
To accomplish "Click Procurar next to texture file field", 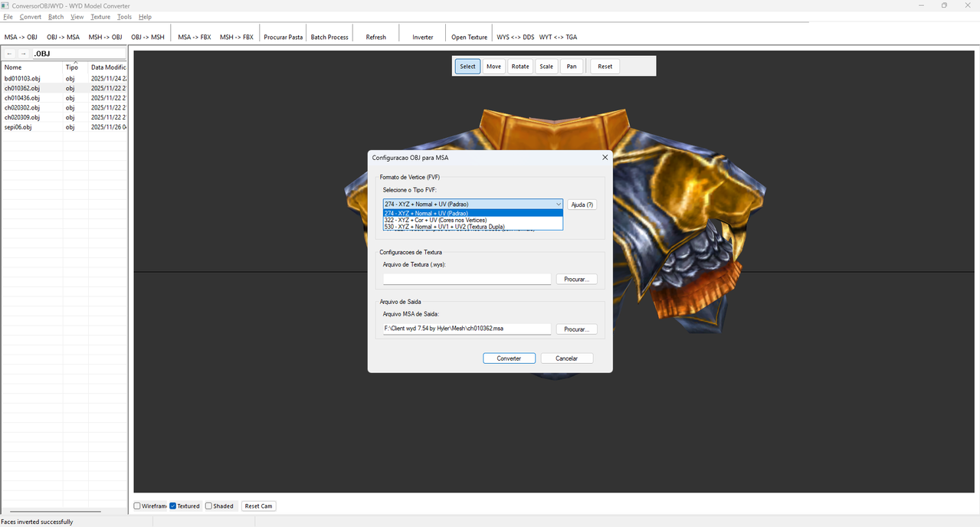I will pyautogui.click(x=576, y=280).
